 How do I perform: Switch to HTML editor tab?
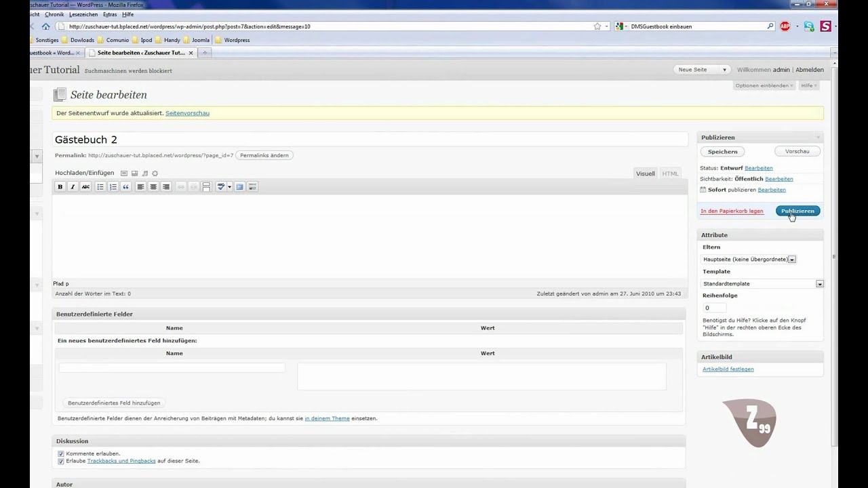point(670,174)
